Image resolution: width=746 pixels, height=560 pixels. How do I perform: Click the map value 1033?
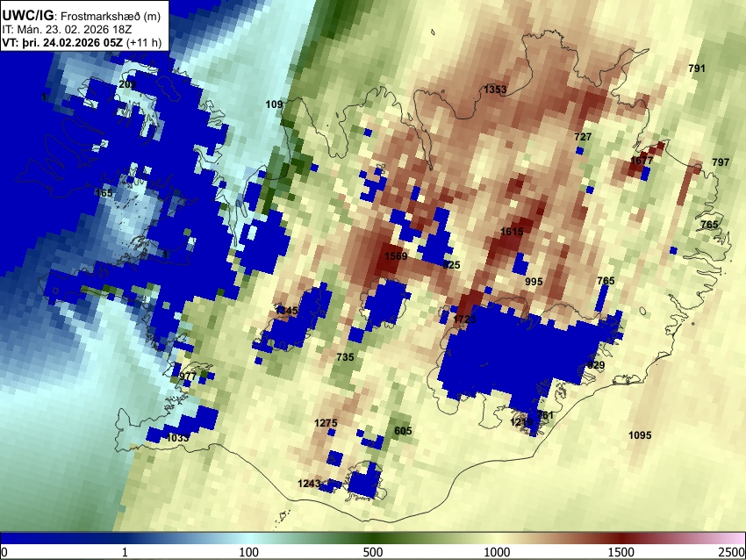click(x=177, y=438)
